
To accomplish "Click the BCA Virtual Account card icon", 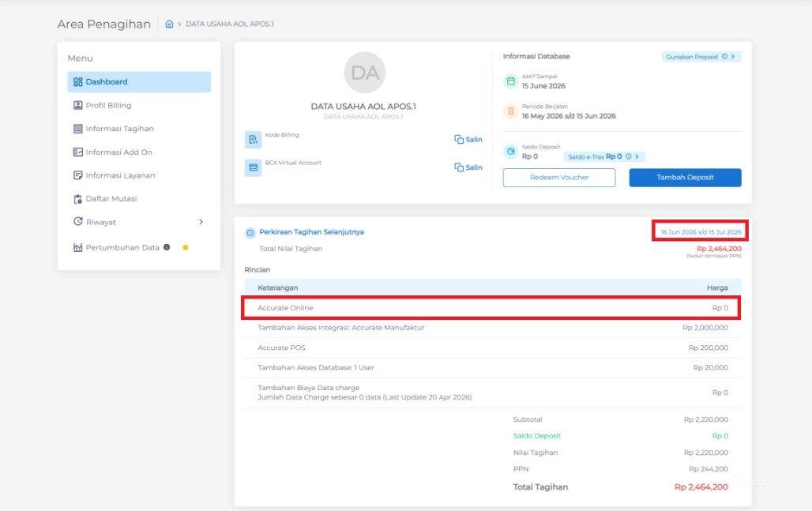I will point(254,167).
